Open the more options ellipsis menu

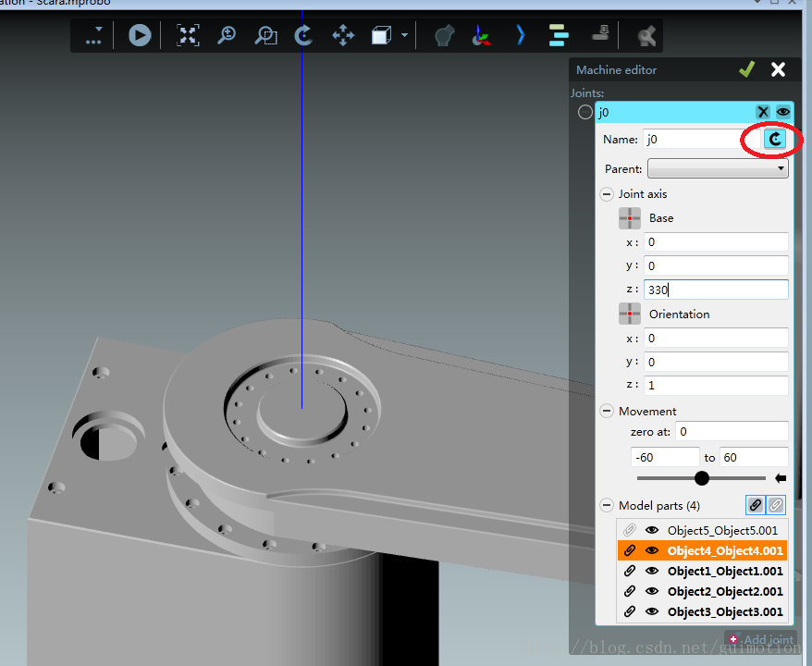(x=93, y=36)
